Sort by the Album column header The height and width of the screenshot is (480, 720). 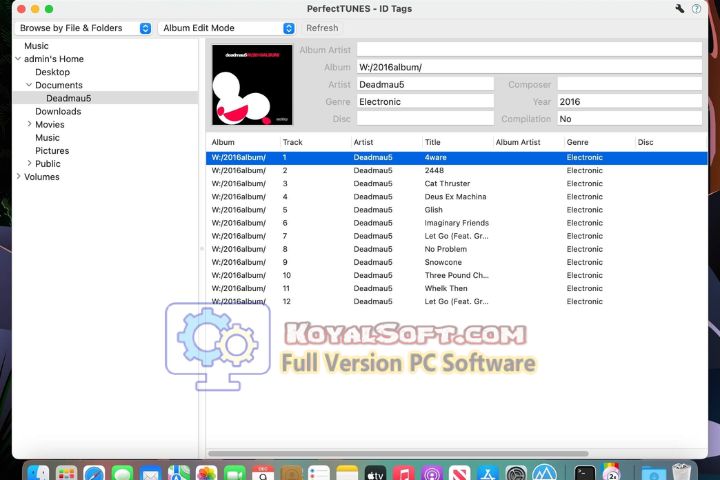tap(242, 142)
